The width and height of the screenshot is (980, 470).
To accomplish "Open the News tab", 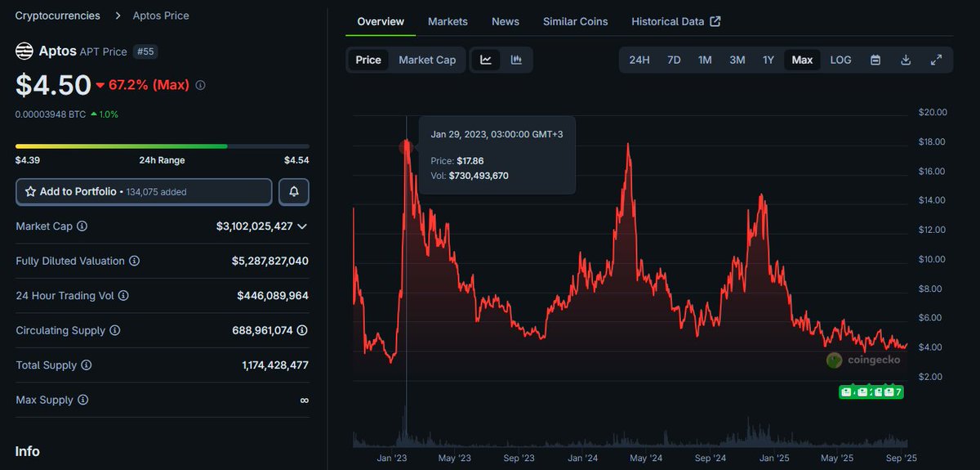I will tap(506, 21).
